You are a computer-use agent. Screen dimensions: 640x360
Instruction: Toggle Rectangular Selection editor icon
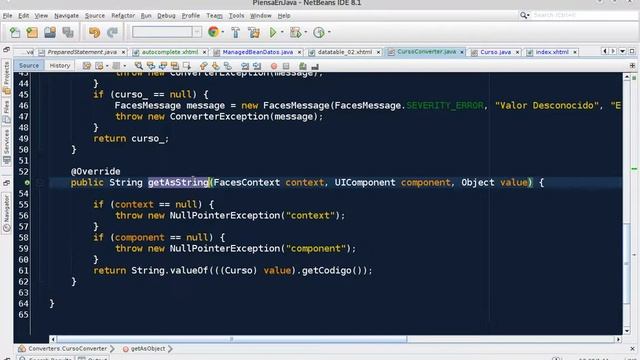187,66
